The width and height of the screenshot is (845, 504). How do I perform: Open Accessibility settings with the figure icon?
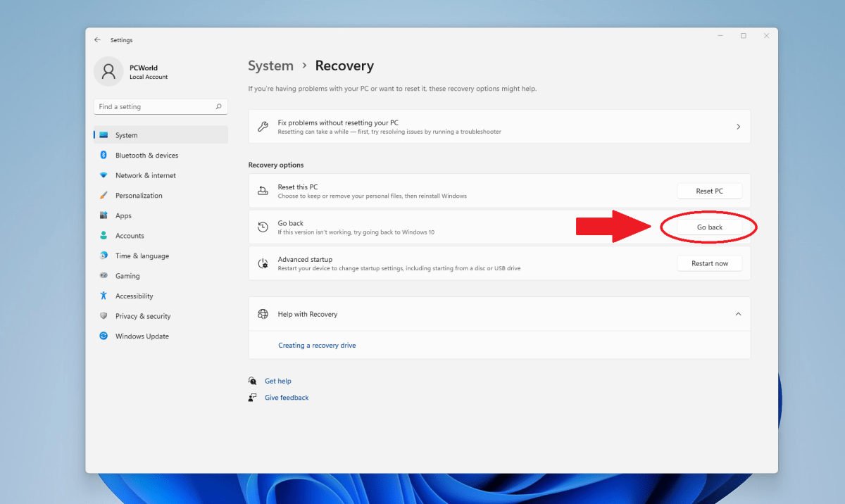pyautogui.click(x=104, y=296)
